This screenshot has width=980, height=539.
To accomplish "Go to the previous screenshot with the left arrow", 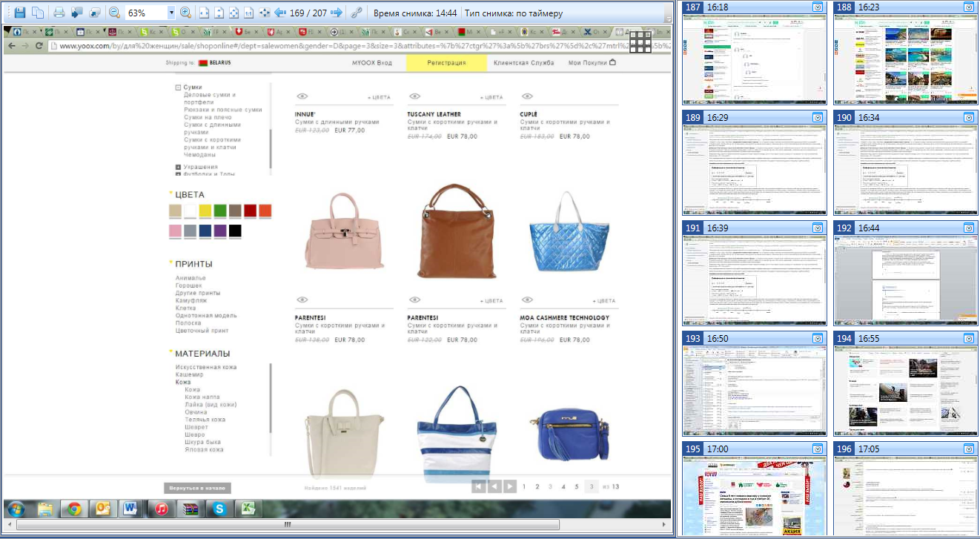I will click(x=280, y=13).
